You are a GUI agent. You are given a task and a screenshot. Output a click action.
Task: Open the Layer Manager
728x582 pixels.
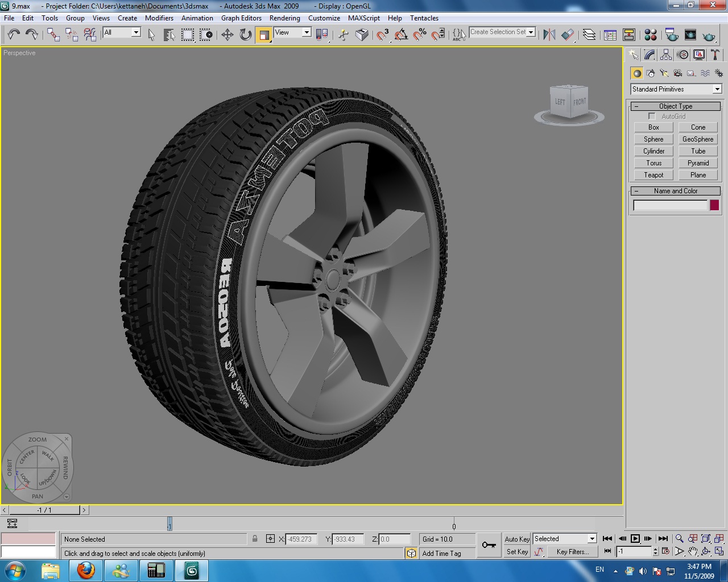coord(589,35)
